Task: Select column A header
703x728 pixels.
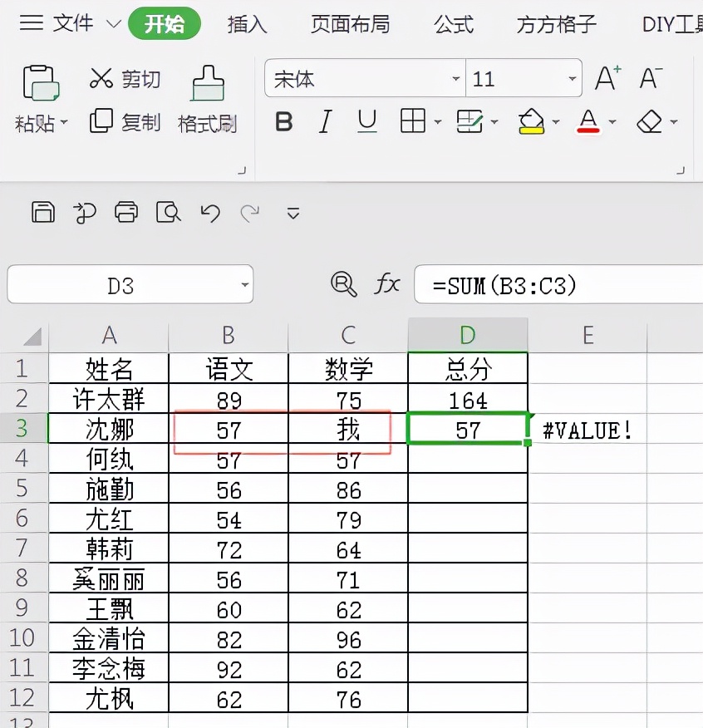Action: pos(109,335)
